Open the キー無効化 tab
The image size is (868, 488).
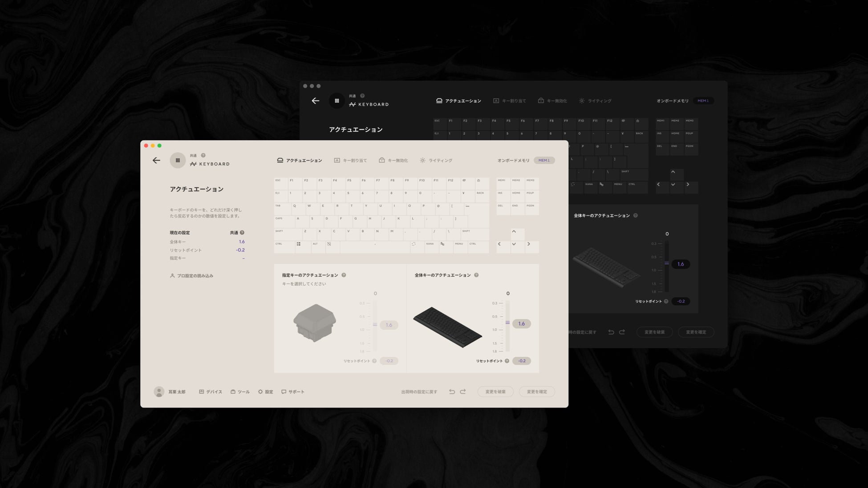point(393,161)
